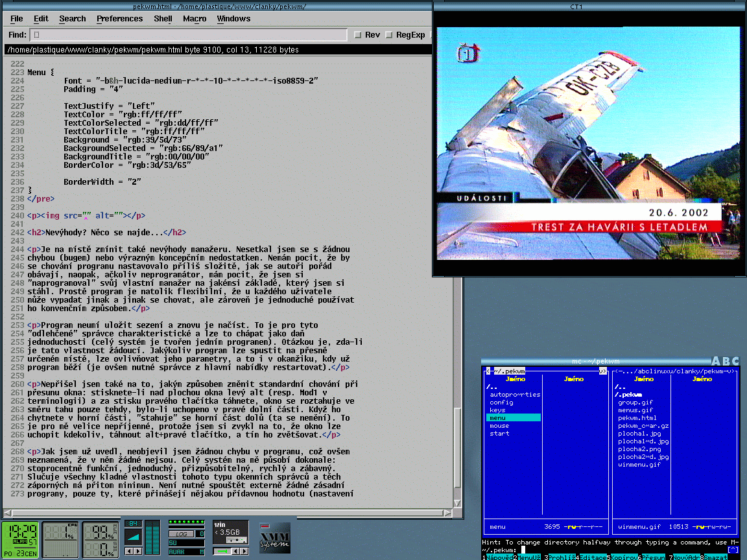Click the editor horizontal scrollbar left arrow

coord(7,513)
